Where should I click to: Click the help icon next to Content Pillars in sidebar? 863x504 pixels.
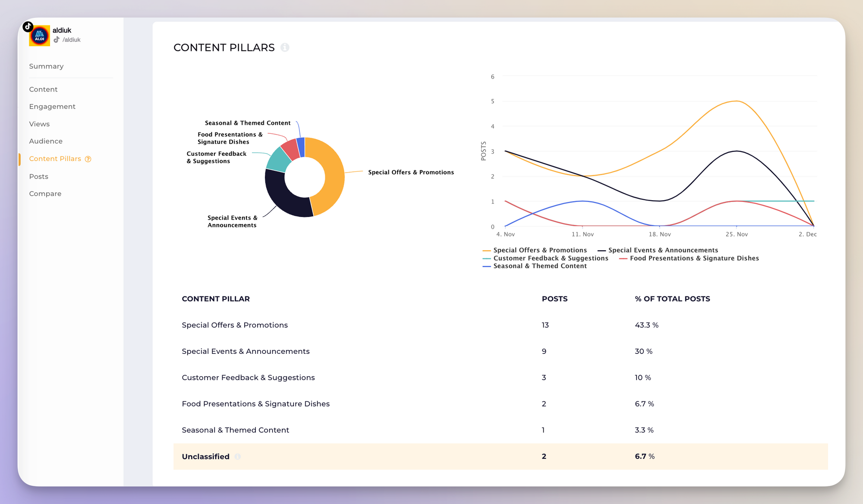pos(88,159)
